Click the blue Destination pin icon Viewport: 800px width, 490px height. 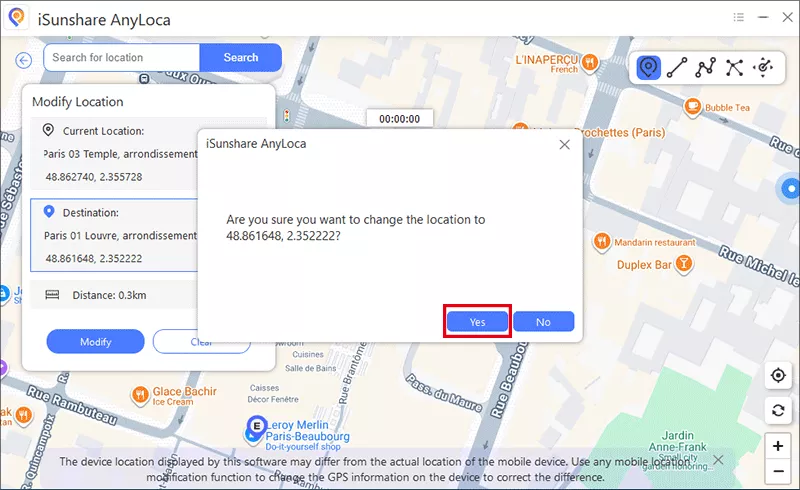[48, 211]
